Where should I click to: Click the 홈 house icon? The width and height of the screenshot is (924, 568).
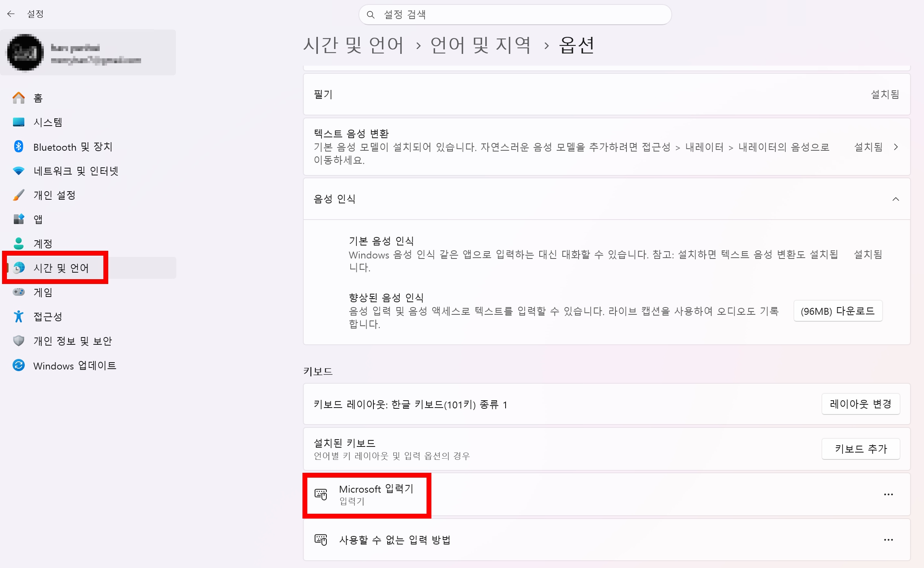(19, 98)
